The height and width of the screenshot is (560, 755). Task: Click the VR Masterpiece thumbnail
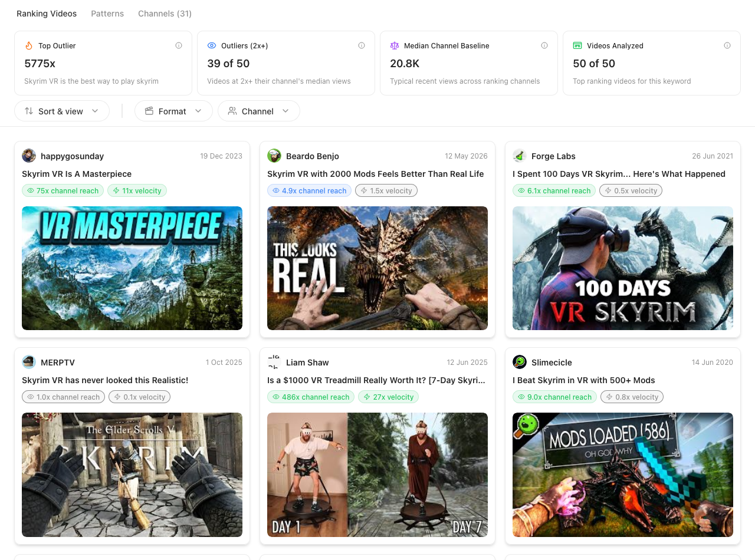[132, 268]
